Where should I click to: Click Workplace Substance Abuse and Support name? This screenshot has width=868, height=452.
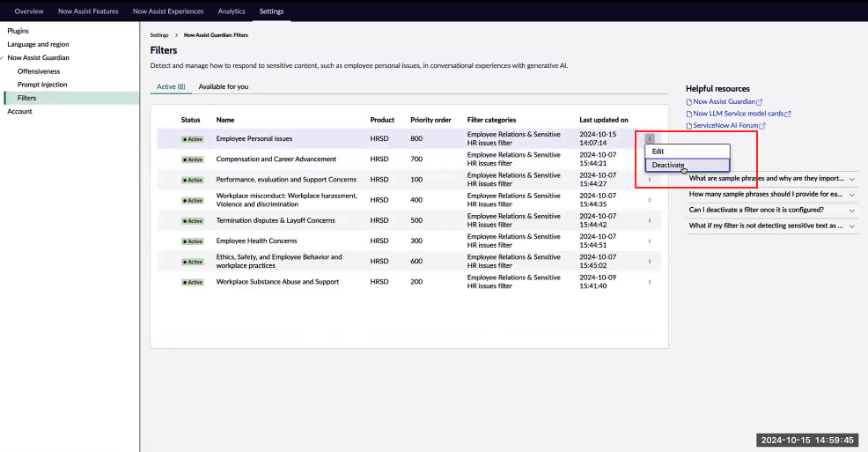click(x=277, y=282)
